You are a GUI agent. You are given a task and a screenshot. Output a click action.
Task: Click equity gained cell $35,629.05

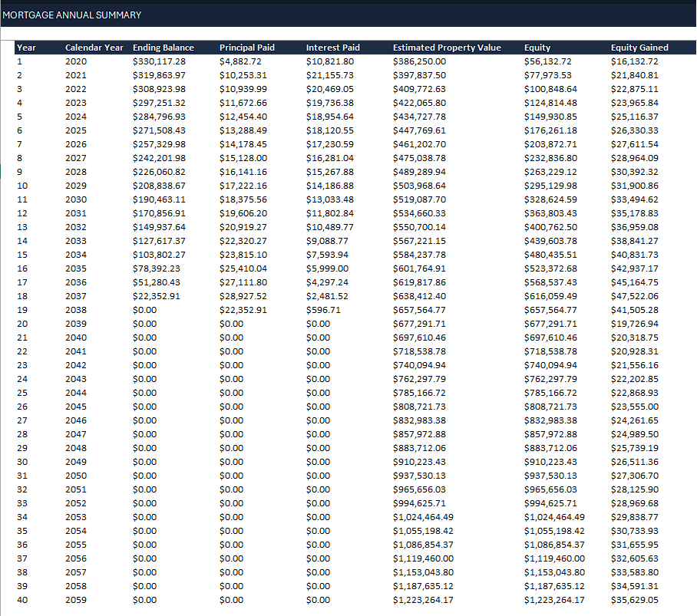pos(634,600)
